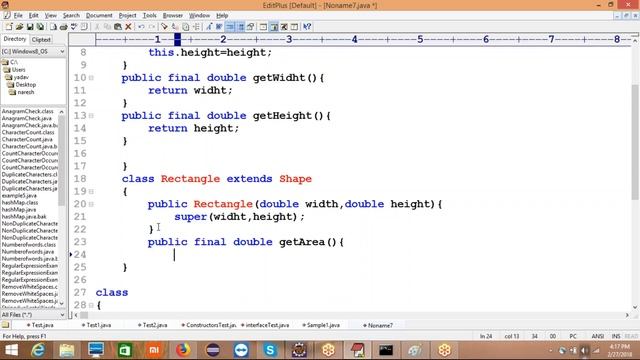
Task: Switch to the ConstructorsTest document tab
Action: coord(209,325)
